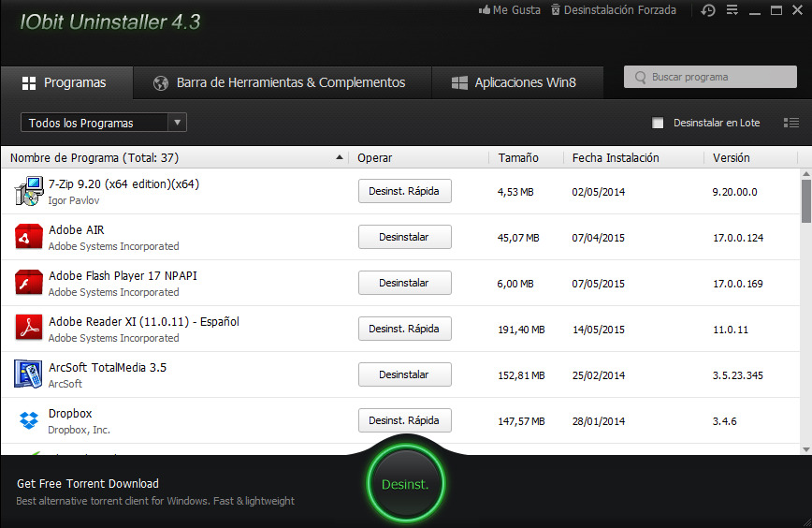Click the IObit Uninstaller 4.3 title
This screenshot has width=812, height=528.
pyautogui.click(x=109, y=22)
